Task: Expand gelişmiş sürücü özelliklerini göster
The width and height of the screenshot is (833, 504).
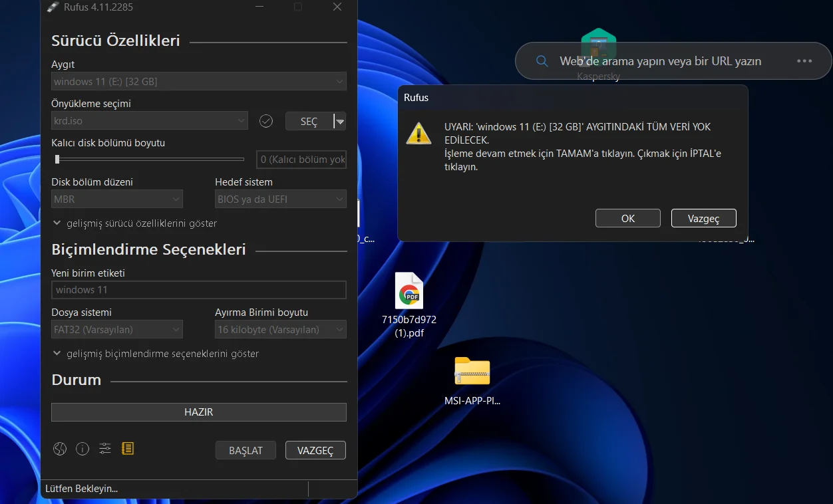Action: pyautogui.click(x=134, y=223)
